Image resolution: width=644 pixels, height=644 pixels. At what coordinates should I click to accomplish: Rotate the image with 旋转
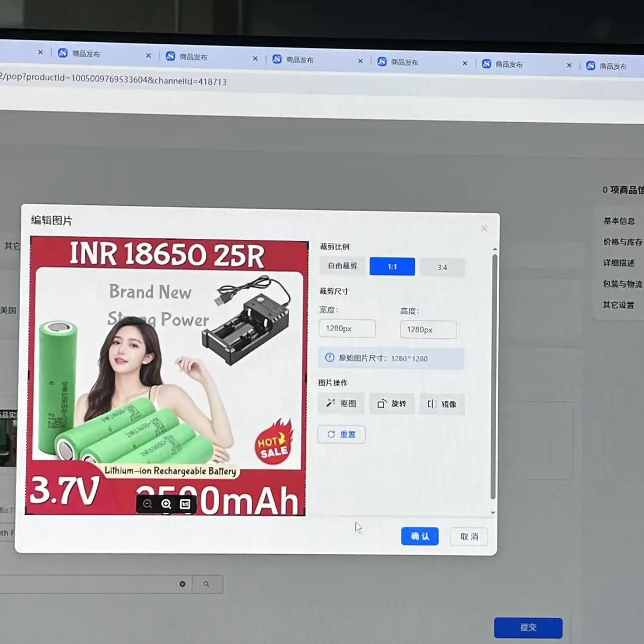pyautogui.click(x=392, y=404)
